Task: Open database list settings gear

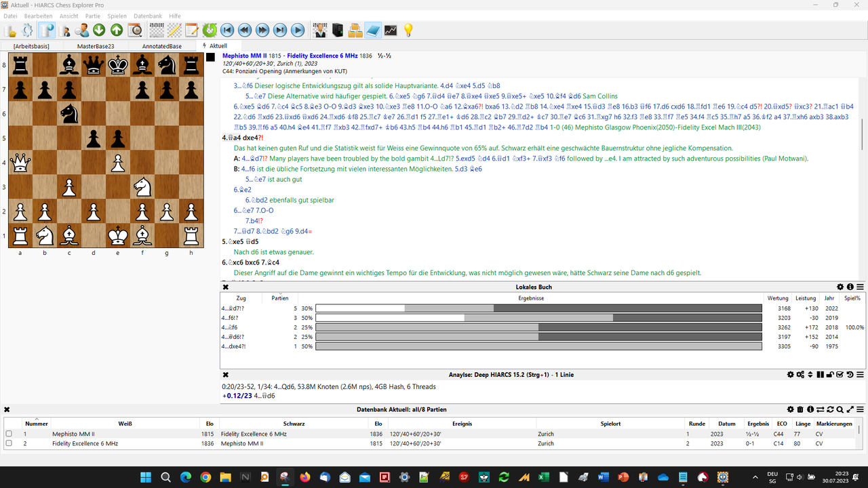Action: (x=791, y=409)
